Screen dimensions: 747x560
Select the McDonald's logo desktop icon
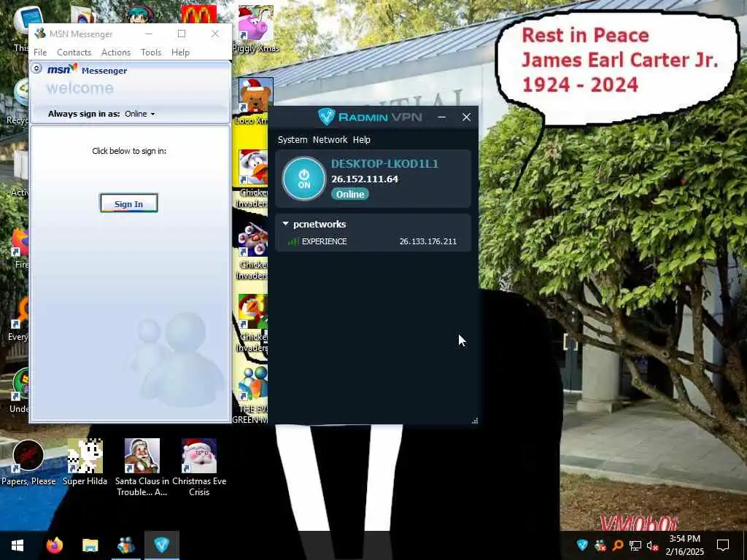[198, 15]
